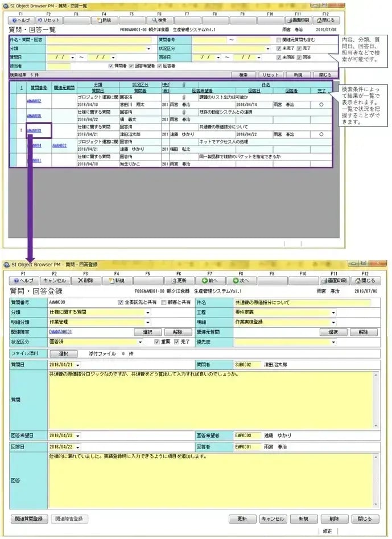392x539 pixels.
Task: Open question link AMAN002 in the list
Action: pos(34,101)
